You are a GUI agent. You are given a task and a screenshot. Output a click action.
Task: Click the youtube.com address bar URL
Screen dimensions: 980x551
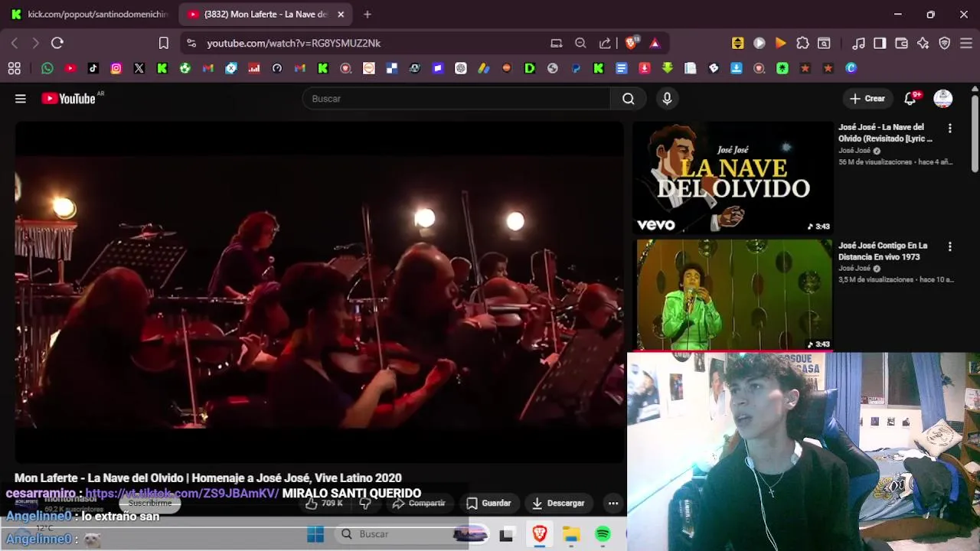(294, 44)
